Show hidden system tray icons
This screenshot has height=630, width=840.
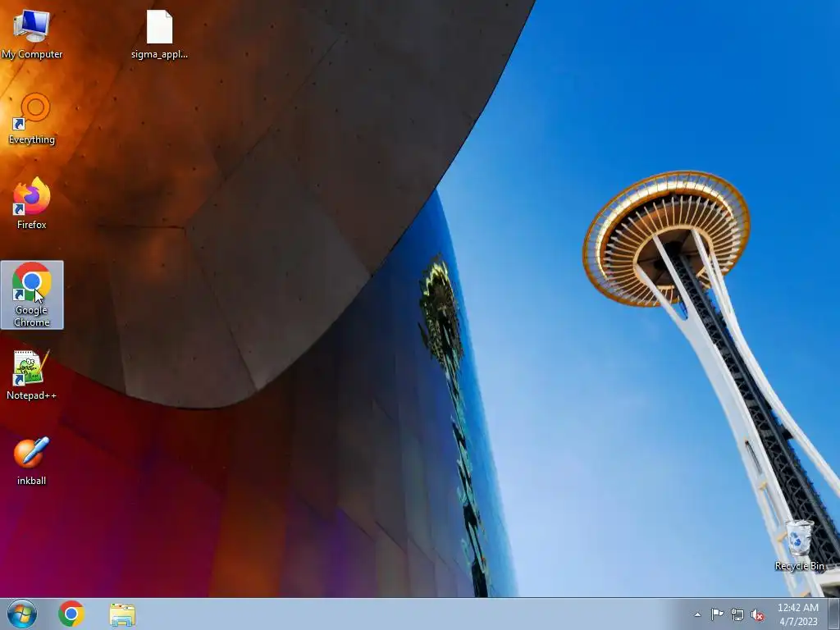697,614
